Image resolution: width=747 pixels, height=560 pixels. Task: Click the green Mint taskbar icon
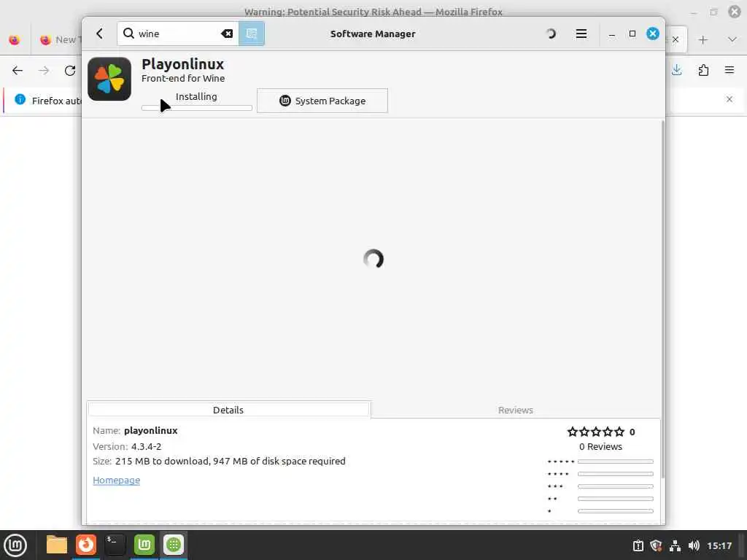pyautogui.click(x=144, y=545)
